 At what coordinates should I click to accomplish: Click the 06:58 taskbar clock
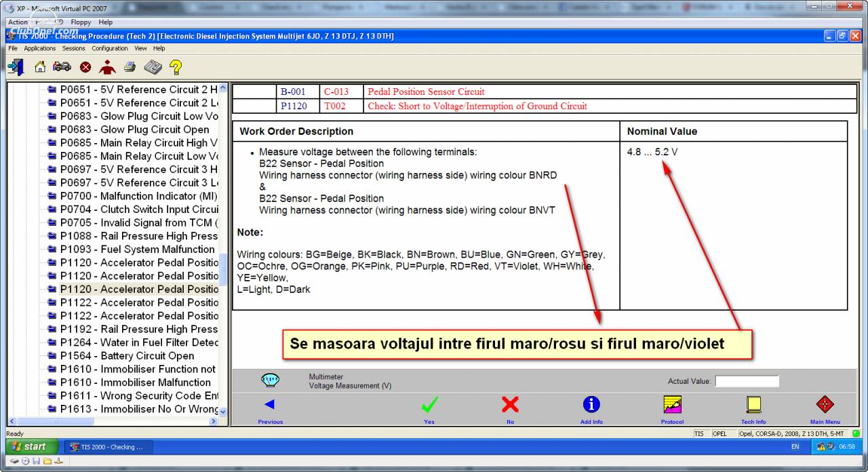[x=847, y=447]
